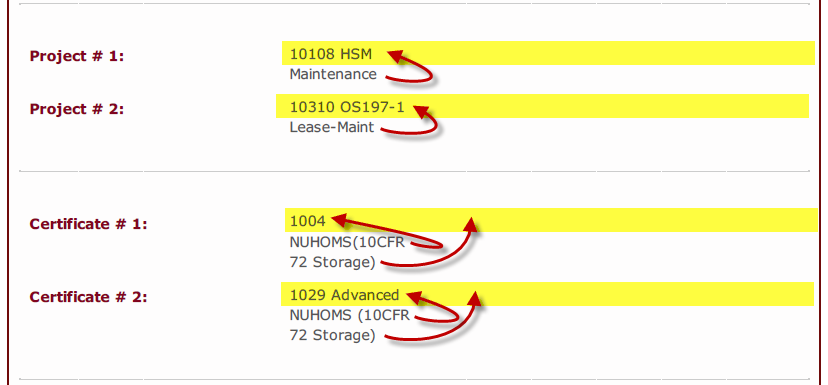Click the red arrowhead pointing at 10310 OS197-1

tap(421, 110)
